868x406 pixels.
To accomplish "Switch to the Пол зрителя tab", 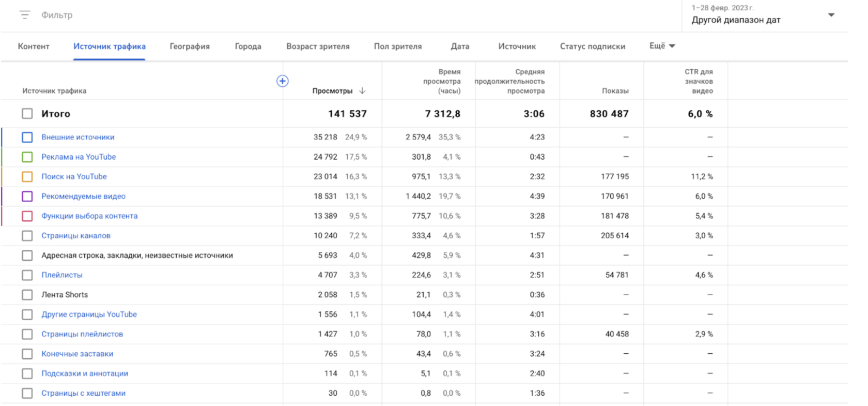I will [x=398, y=46].
